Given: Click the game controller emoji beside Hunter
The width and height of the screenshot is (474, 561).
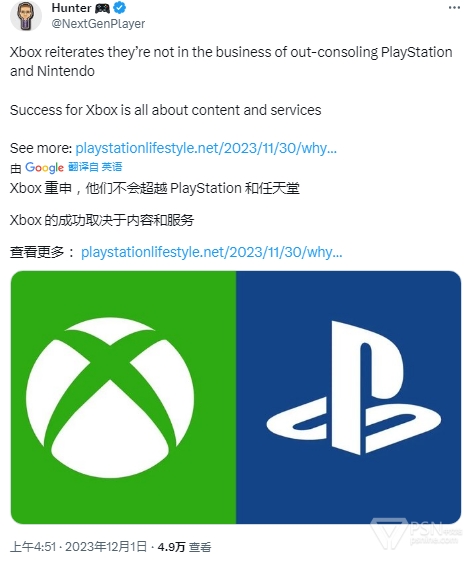Looking at the screenshot, I should point(102,8).
